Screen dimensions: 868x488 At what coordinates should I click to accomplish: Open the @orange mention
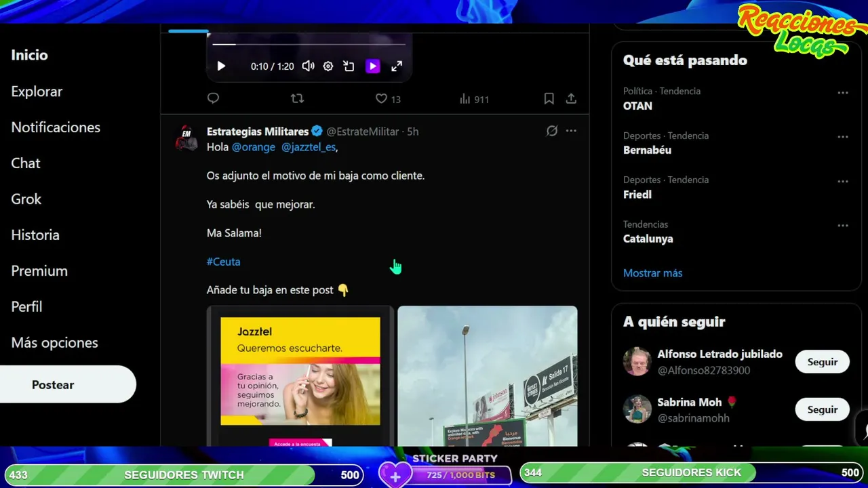coord(254,147)
